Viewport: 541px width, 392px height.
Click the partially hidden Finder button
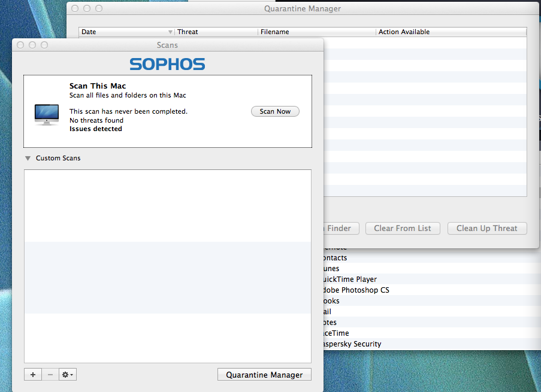(x=341, y=228)
